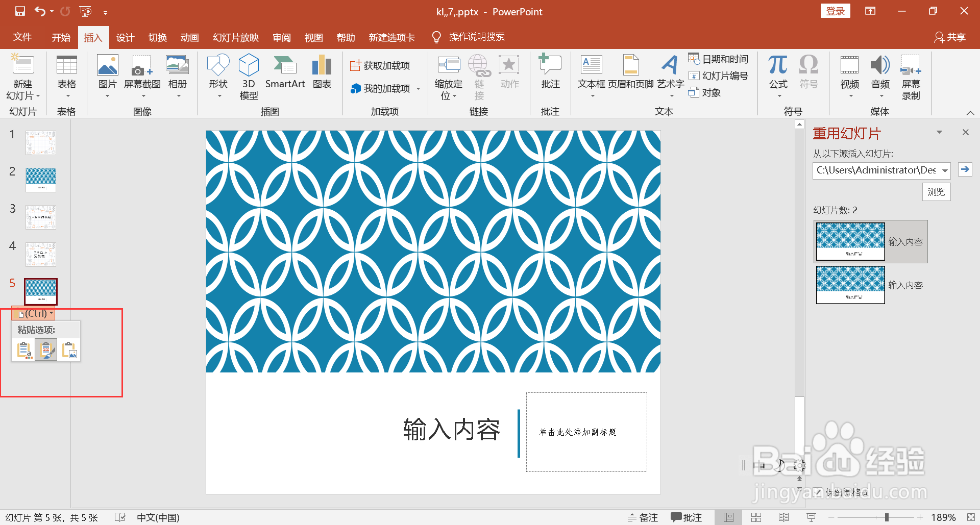Switch to Normal view in status bar

[x=728, y=517]
